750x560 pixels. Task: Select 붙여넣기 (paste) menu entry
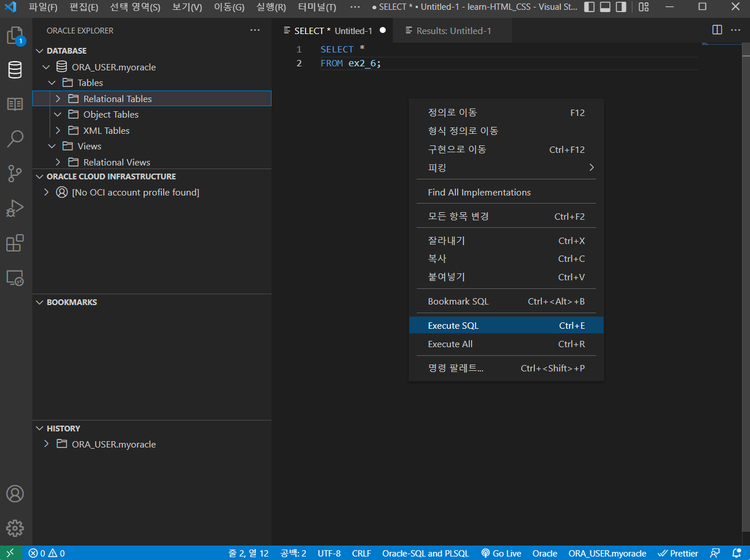tap(506, 277)
